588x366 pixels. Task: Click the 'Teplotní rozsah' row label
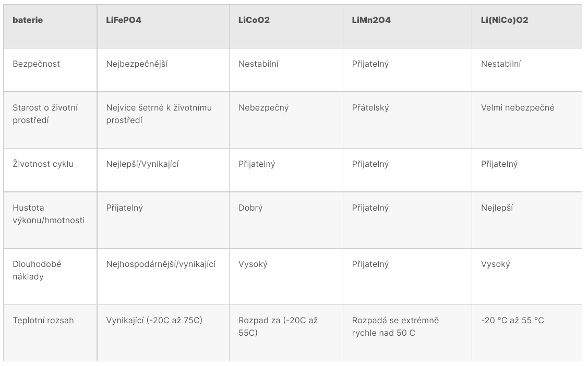coord(43,320)
